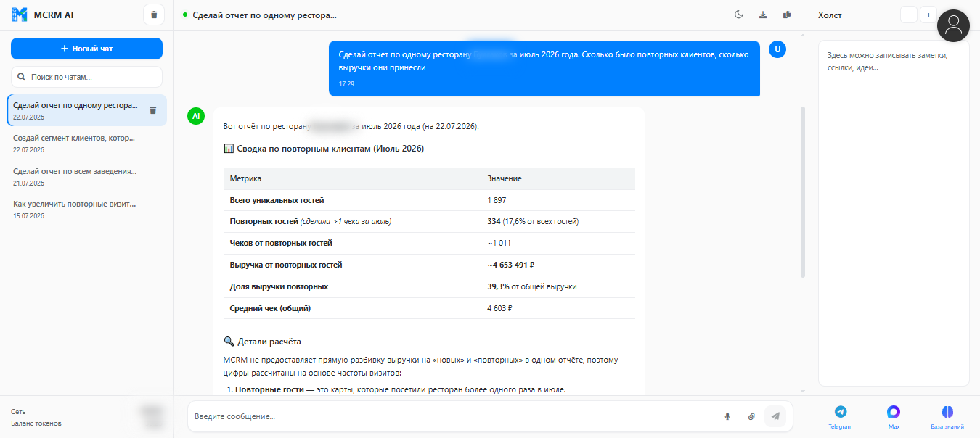Focus the Поиск по чатам search field

click(86, 77)
